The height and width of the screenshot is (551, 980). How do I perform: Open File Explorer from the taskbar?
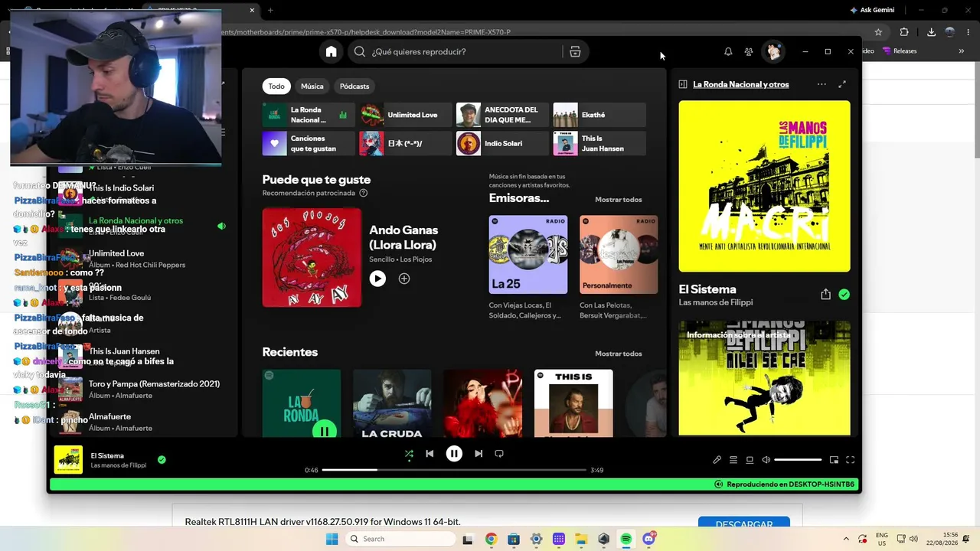581,539
